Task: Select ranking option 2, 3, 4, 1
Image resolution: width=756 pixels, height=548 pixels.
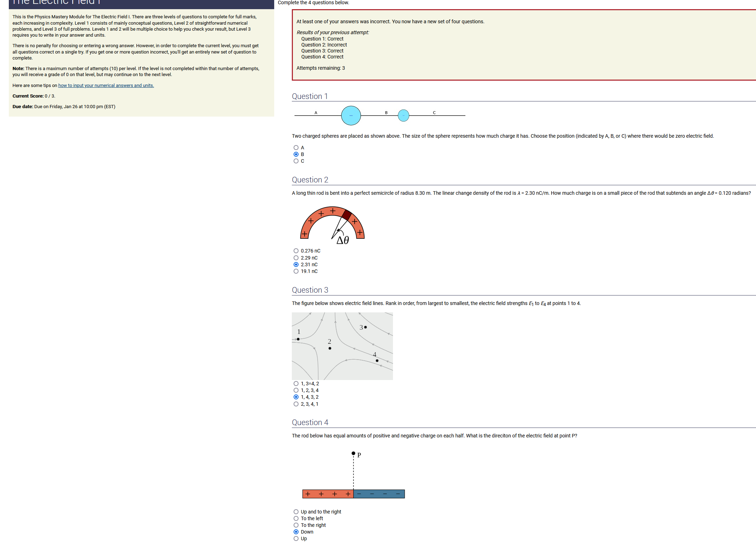Action: click(296, 404)
